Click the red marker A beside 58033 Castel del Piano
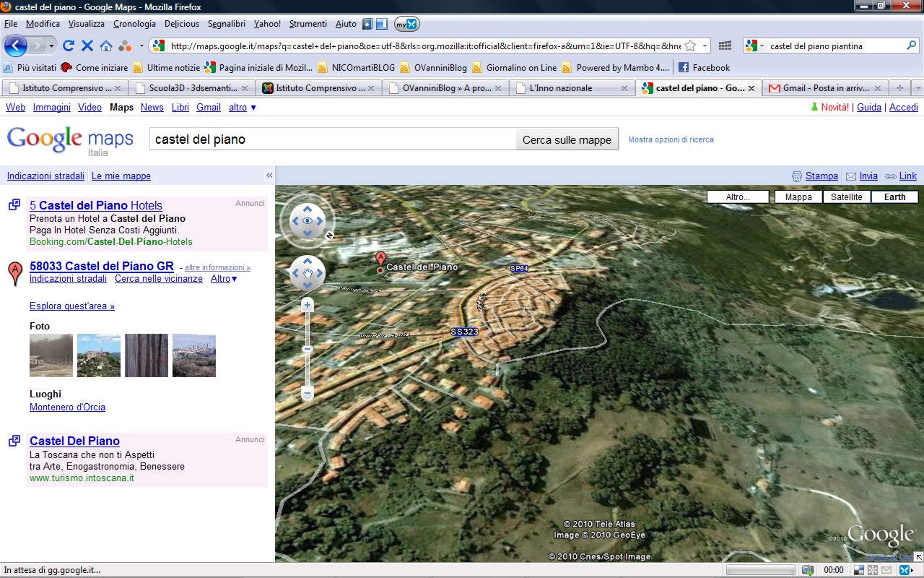Image resolution: width=924 pixels, height=578 pixels. coord(14,274)
